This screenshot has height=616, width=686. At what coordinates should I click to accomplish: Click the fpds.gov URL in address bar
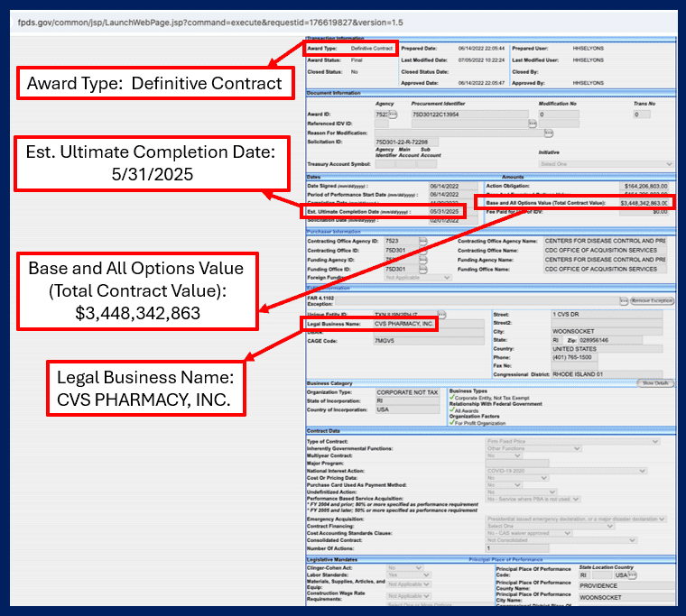[210, 23]
